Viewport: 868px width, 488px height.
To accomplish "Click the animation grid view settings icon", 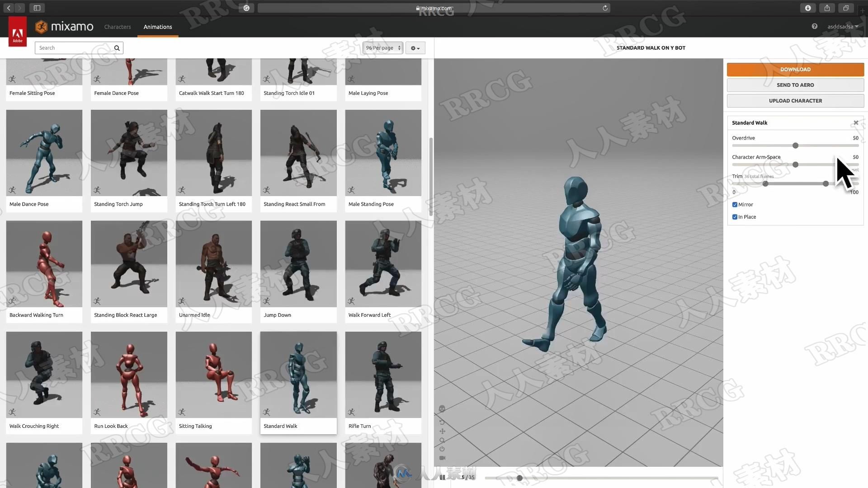I will click(x=415, y=47).
